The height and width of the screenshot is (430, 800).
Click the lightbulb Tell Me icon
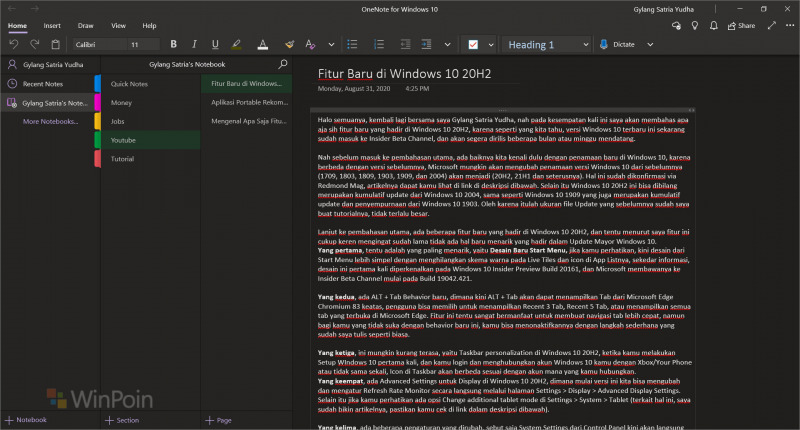694,26
